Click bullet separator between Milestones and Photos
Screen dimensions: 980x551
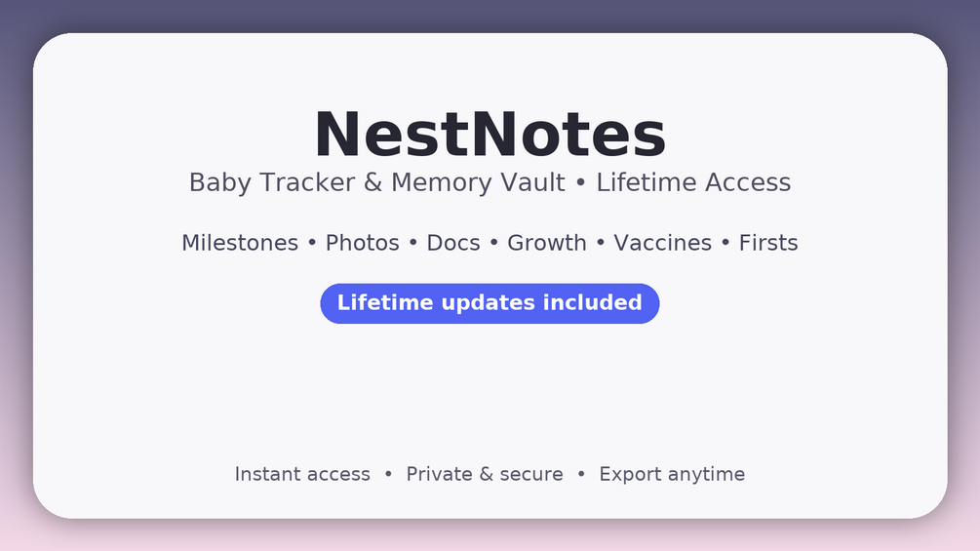312,243
